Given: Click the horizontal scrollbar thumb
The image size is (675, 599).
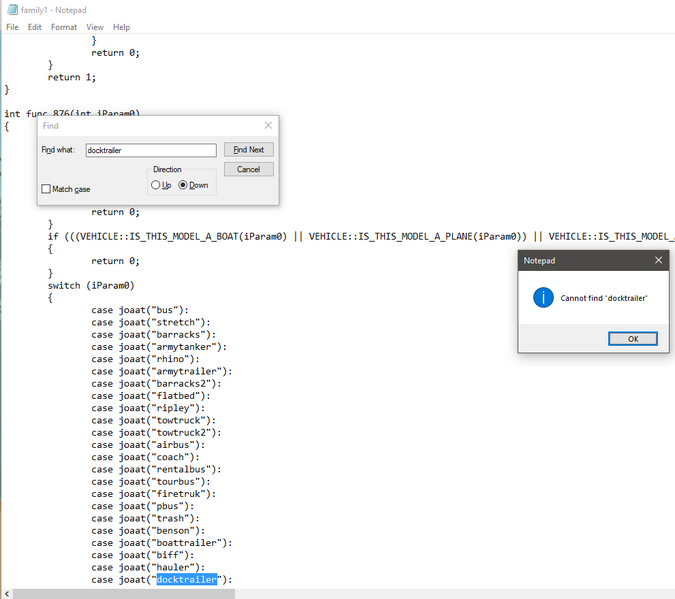Looking at the screenshot, I should [124, 594].
